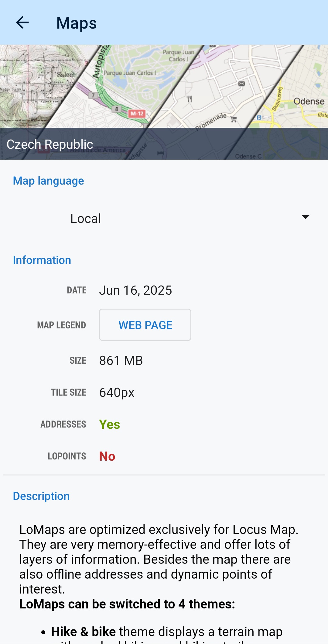Tap the Czech Republic map name banner
The height and width of the screenshot is (644, 328).
coord(50,144)
